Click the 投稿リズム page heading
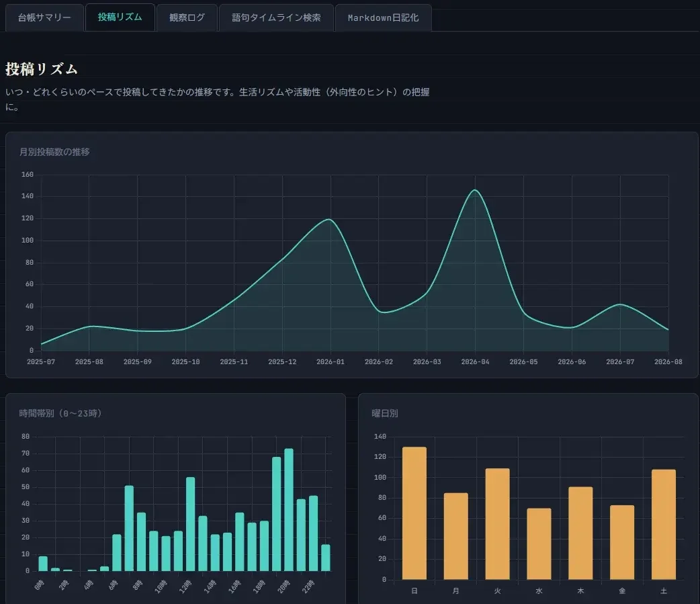The height and width of the screenshot is (604, 700). point(42,69)
